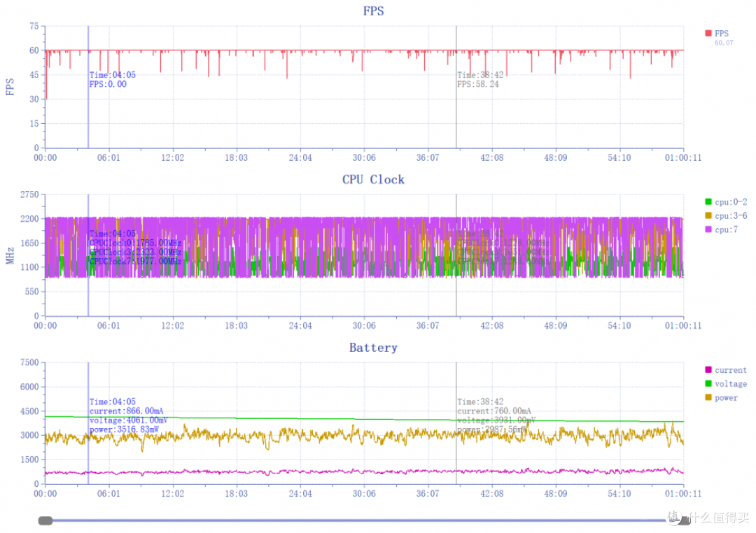The height and width of the screenshot is (533, 756).
Task: Click the Battery chart title
Action: coord(374,348)
